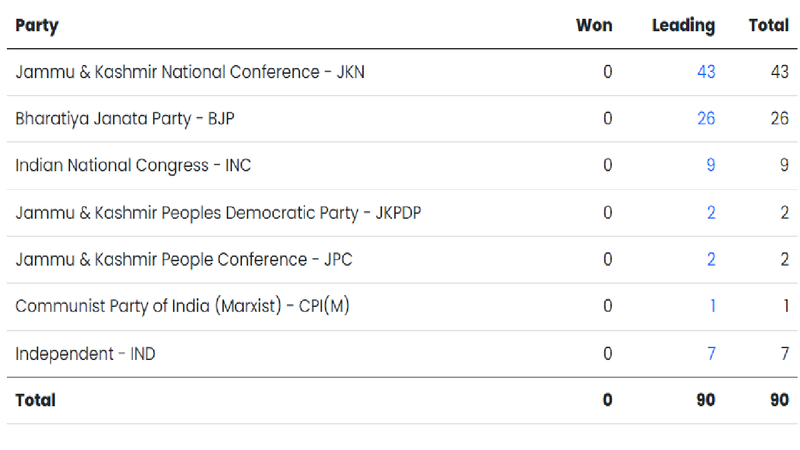The image size is (800, 450).
Task: Open INC leading count link 9
Action: tap(711, 165)
